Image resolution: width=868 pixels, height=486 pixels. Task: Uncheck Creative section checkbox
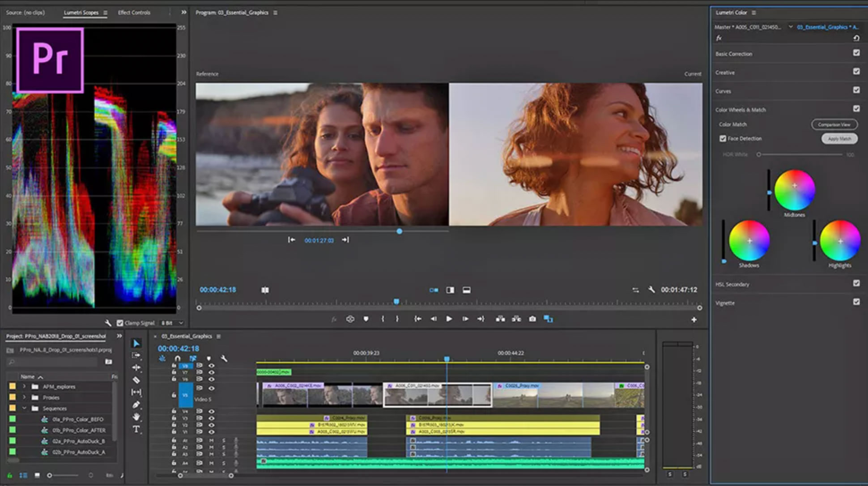[x=856, y=72]
